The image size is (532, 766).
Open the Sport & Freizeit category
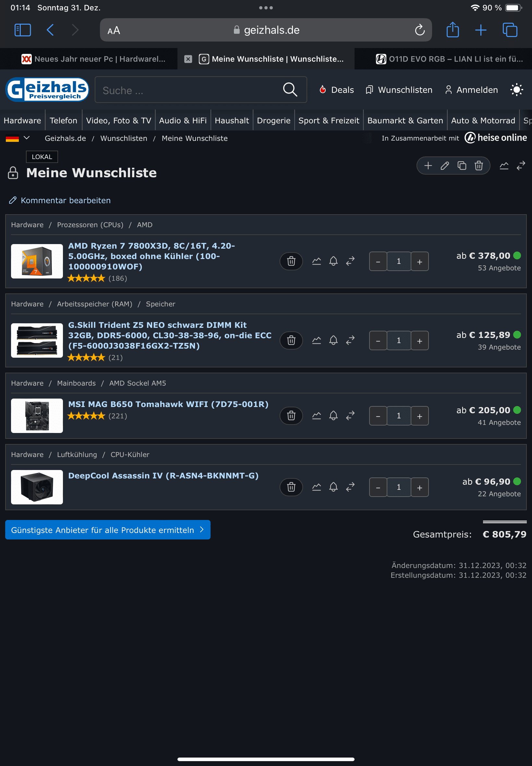pos(329,120)
